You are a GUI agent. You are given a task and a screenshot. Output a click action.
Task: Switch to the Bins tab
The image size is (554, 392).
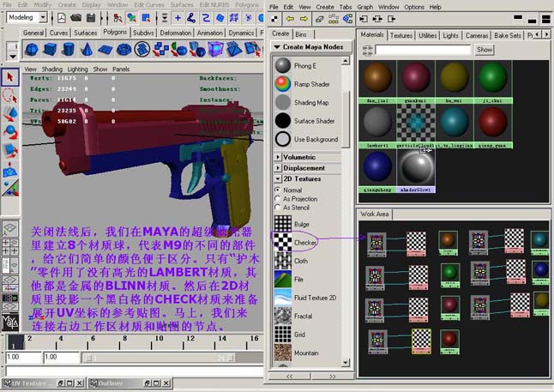pos(301,34)
